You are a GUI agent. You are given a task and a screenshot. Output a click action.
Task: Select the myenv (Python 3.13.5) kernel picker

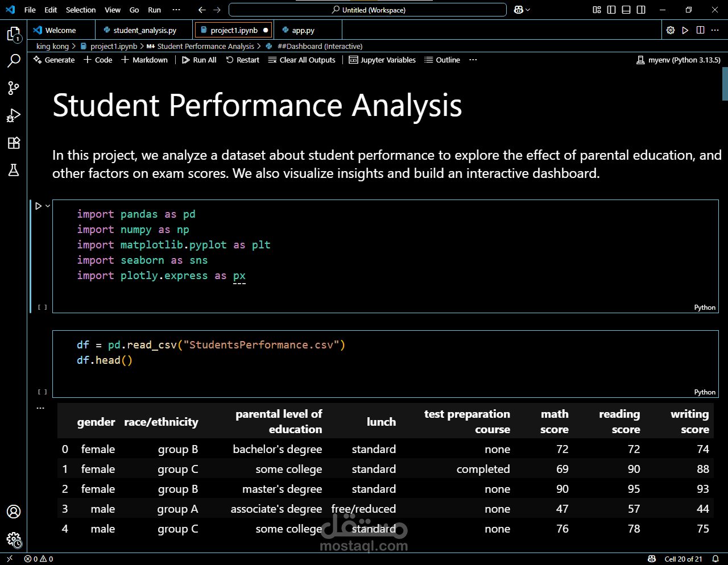pos(679,60)
